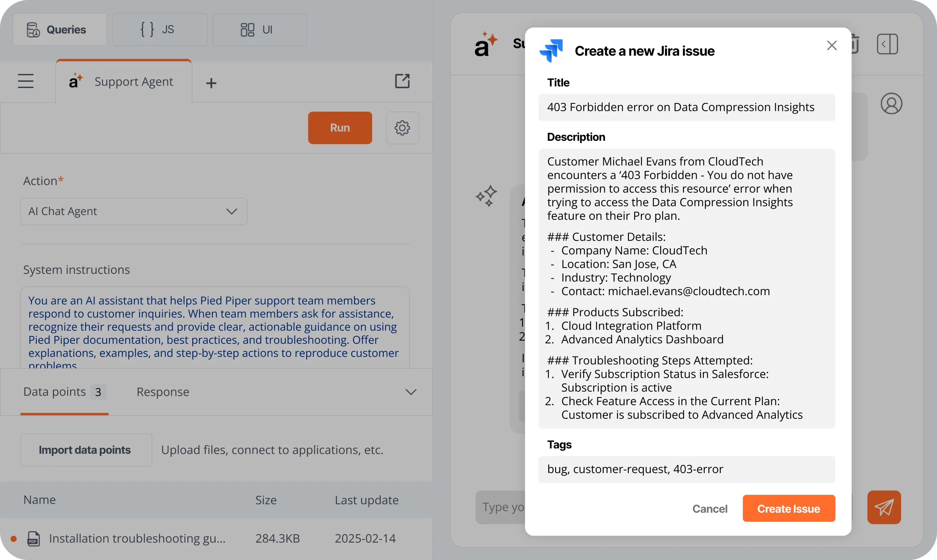The image size is (937, 560).
Task: Add a new query with plus icon
Action: 211,83
